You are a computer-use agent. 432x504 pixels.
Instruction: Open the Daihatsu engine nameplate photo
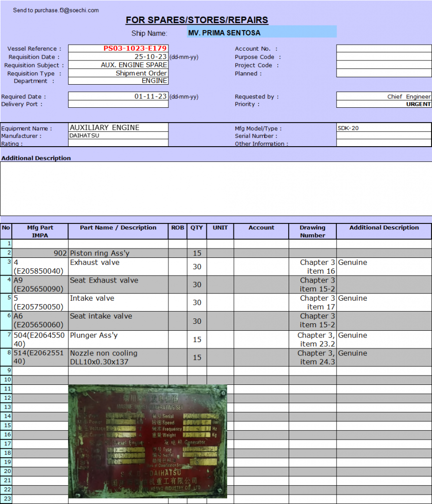(x=147, y=441)
